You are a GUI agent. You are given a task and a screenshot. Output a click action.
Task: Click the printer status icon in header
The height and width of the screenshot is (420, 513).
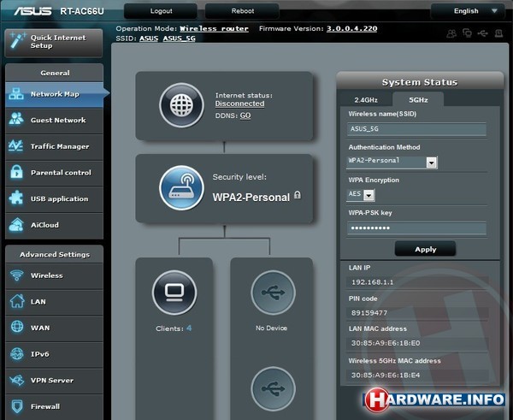pyautogui.click(x=498, y=33)
